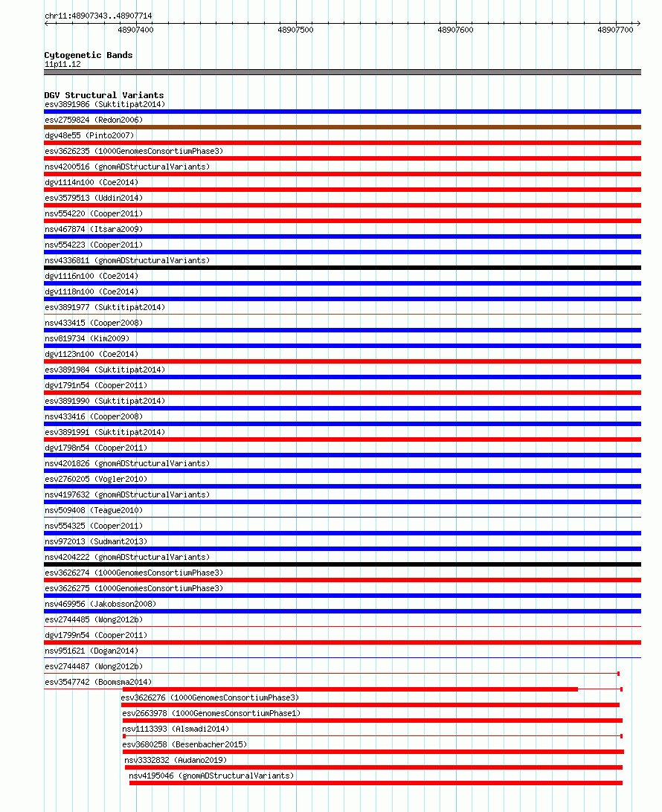The image size is (662, 812).
Task: Select nsv469956 (Jakobsson2008) label
Action: [x=100, y=604]
